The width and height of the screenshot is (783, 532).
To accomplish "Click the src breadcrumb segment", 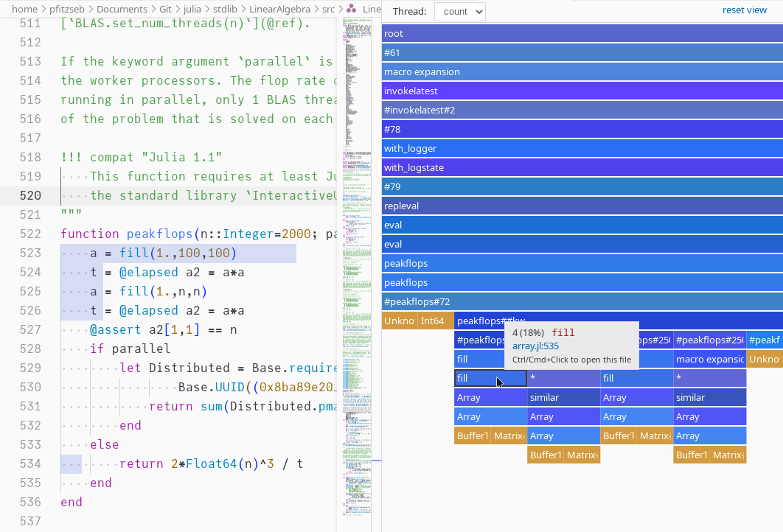I will click(329, 9).
